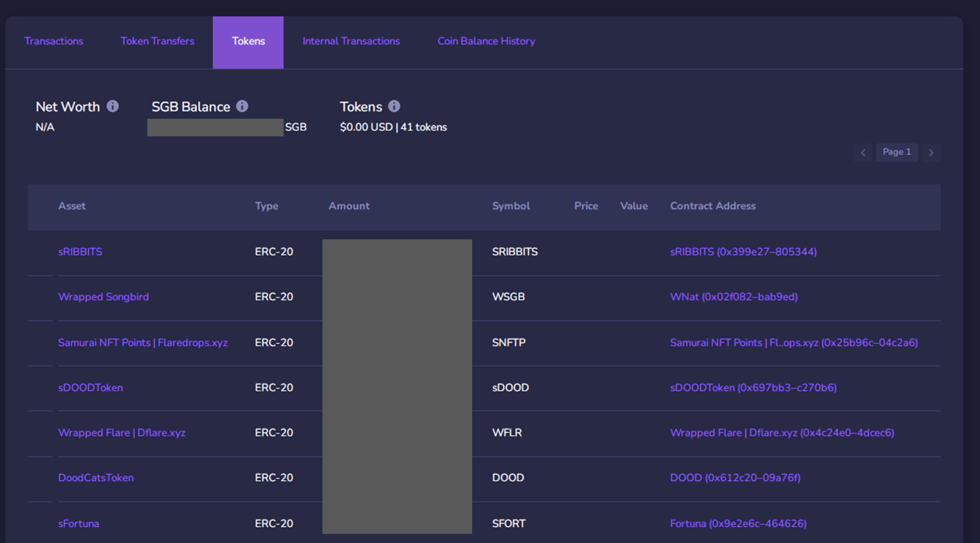Viewport: 980px width, 543px height.
Task: View Coin Balance History tab
Action: point(486,41)
